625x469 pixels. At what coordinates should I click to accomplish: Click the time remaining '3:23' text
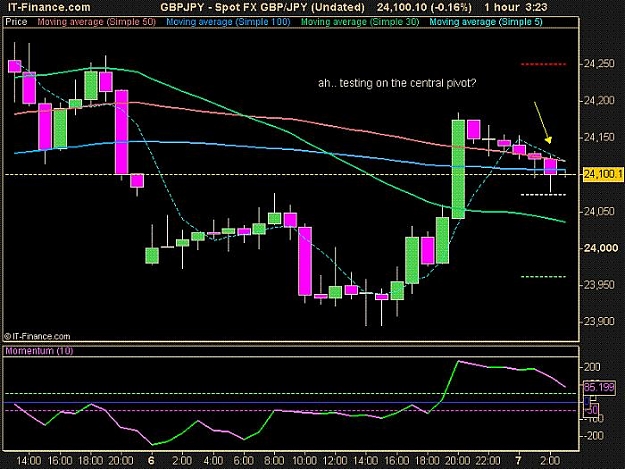(537, 7)
